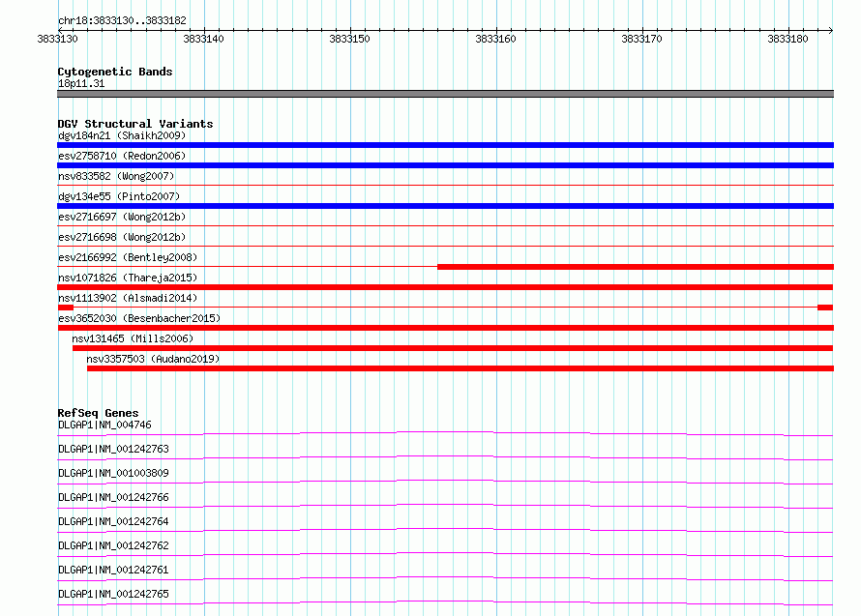The image size is (861, 616).
Task: Open the DGV Structural Variants track title
Action: (135, 124)
